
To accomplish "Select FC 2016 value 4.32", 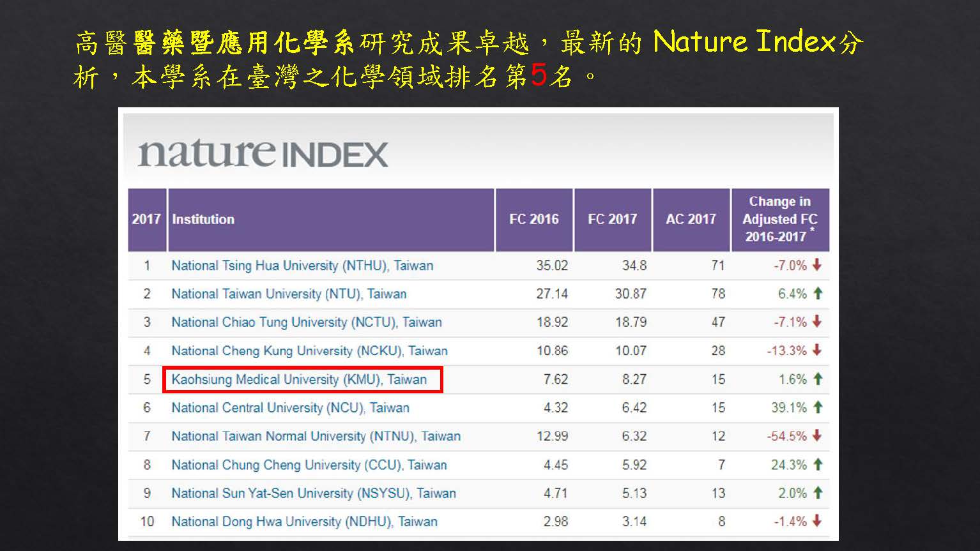I will click(556, 407).
